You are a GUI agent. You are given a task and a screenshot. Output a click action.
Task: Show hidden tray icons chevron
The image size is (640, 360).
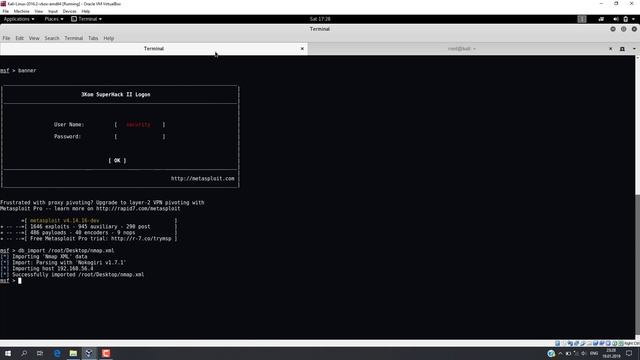(x=560, y=353)
